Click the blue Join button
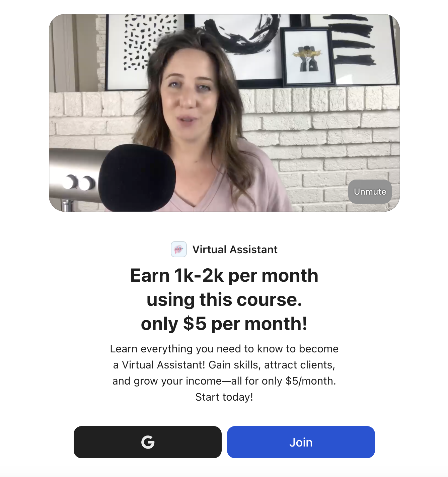The height and width of the screenshot is (477, 448). click(x=301, y=442)
